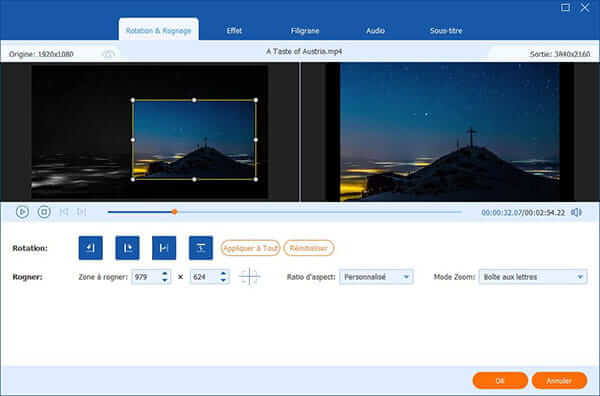Click the rotate left 90 degrees icon
The height and width of the screenshot is (396, 600).
pos(91,248)
